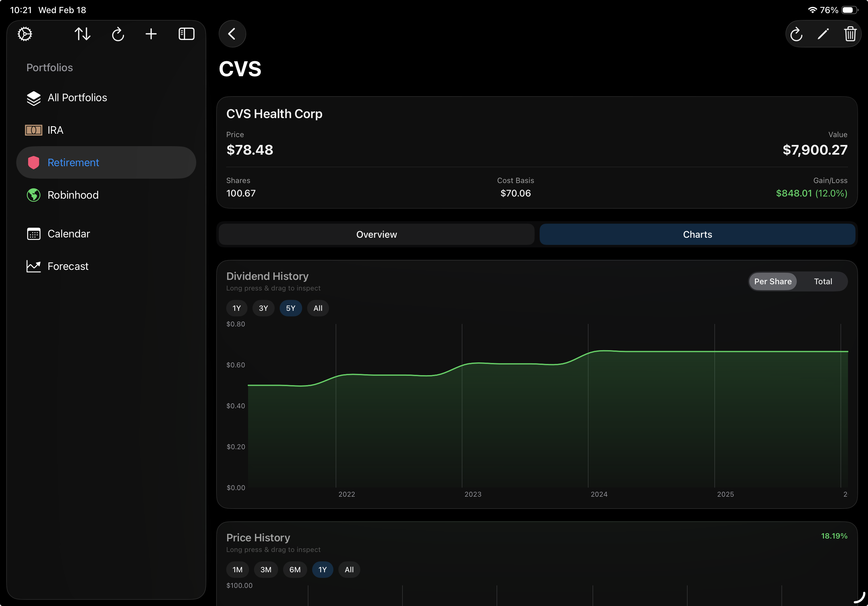Add a new portfolio with the plus icon

click(151, 34)
